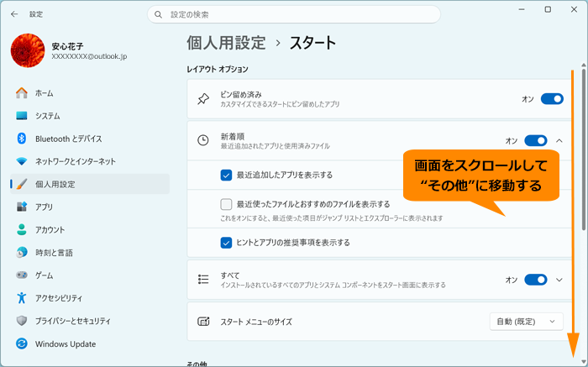Open ゲーム settings
Screen dimensions: 588x367
click(90, 275)
